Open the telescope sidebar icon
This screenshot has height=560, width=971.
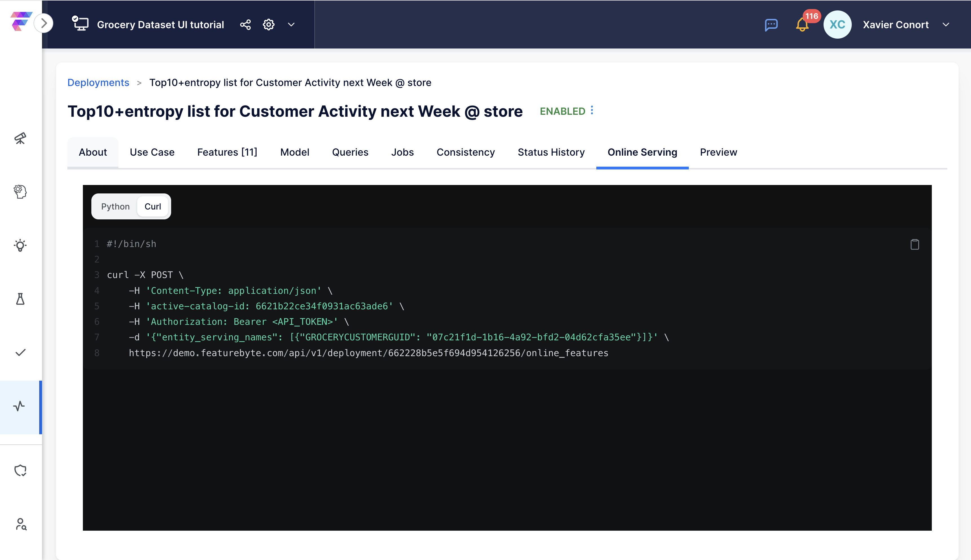[20, 138]
